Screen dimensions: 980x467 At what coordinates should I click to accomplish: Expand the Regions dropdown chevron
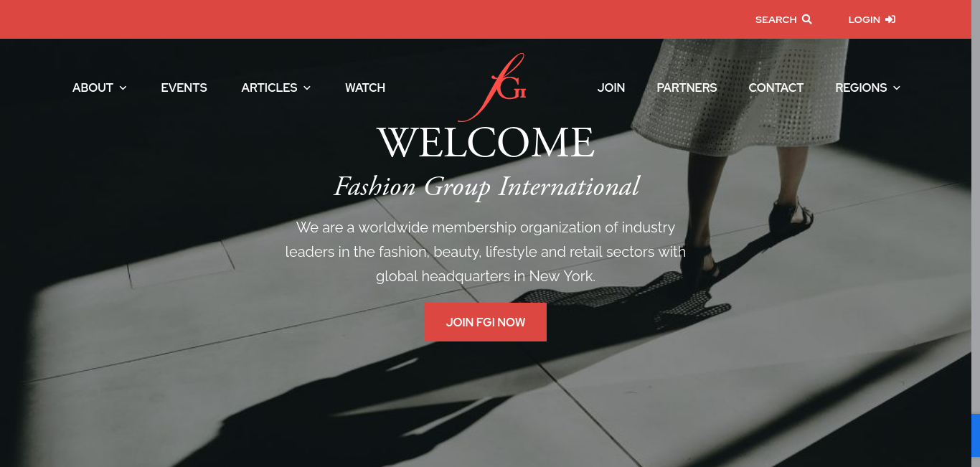tap(897, 88)
